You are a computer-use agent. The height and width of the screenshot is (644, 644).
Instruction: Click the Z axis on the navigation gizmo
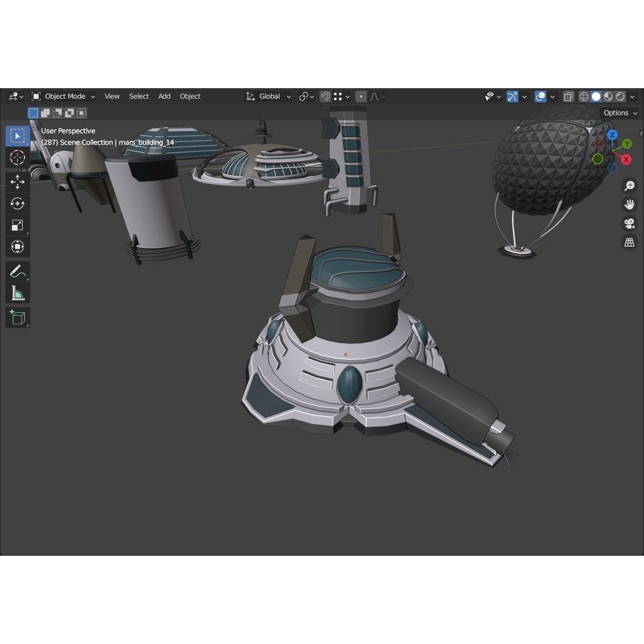coord(612,135)
